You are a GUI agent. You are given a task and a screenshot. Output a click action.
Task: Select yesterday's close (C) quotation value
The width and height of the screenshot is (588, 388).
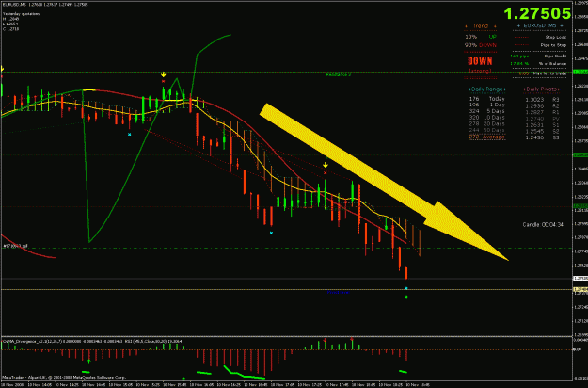coord(10,29)
